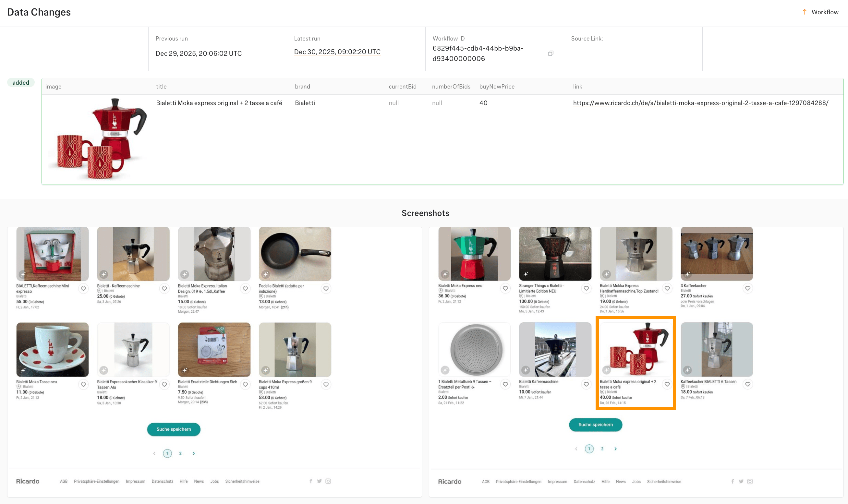Viewport: 848px width, 504px height.
Task: Favorite the BIALETTI Kaffeemaschine Mini expresso listing
Action: tap(83, 289)
